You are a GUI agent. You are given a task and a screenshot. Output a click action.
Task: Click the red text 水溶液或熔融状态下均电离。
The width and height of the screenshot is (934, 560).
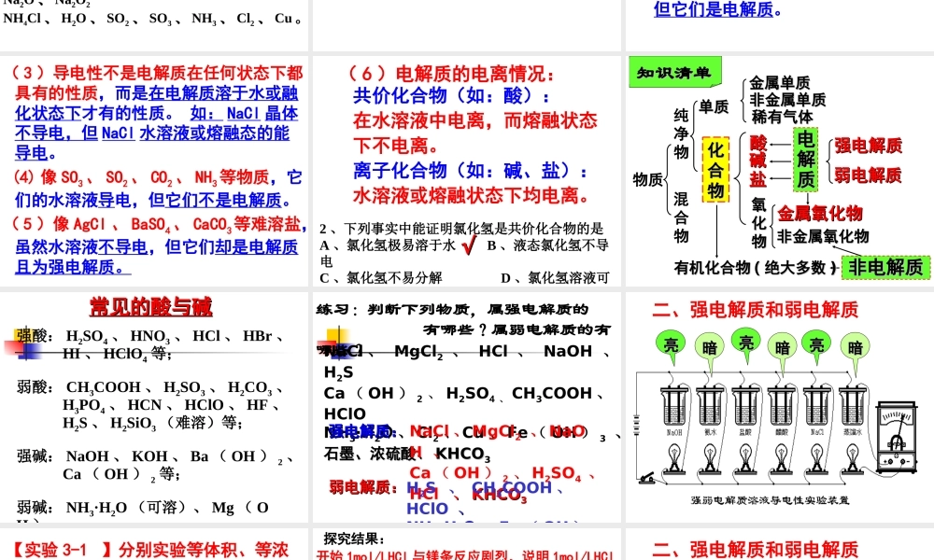point(471,195)
